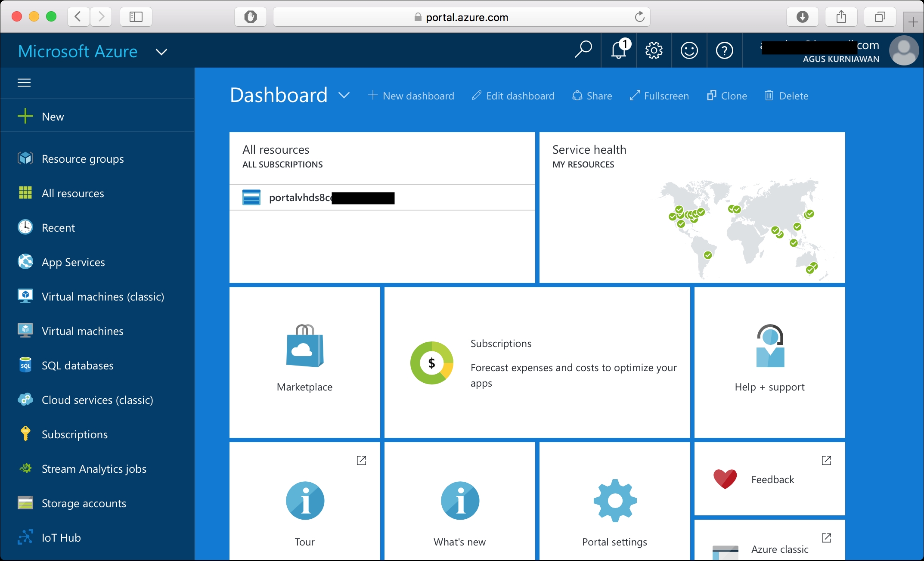Click the Virtual machines monitor icon
924x561 pixels.
pyautogui.click(x=25, y=331)
